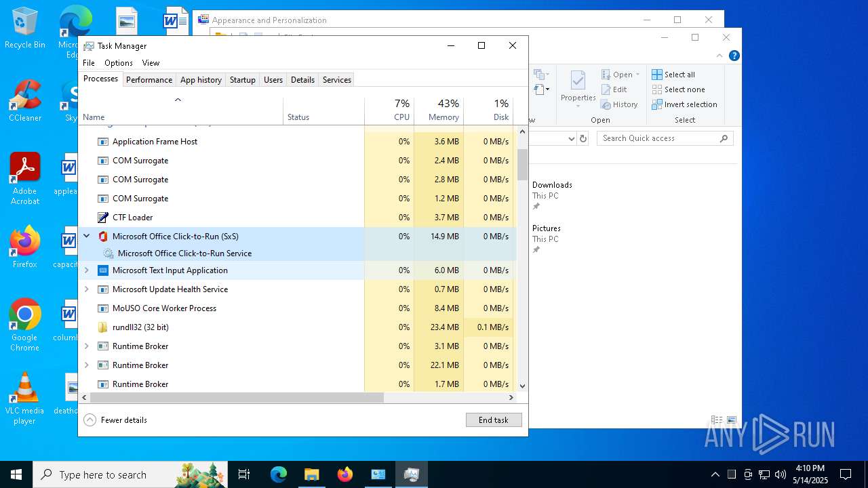Sort processes by the Name column header
Viewport: 868px width, 488px height.
point(181,110)
